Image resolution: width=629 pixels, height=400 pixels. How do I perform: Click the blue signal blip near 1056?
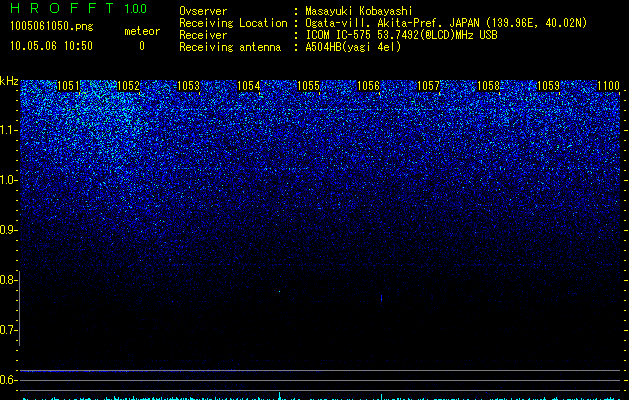coord(381,298)
